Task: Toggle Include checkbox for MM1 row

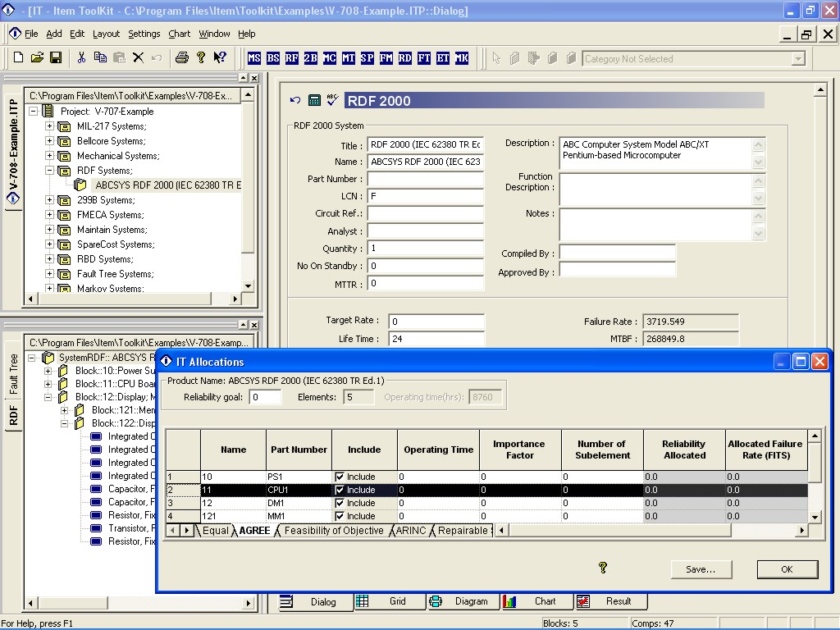Action: coord(340,516)
